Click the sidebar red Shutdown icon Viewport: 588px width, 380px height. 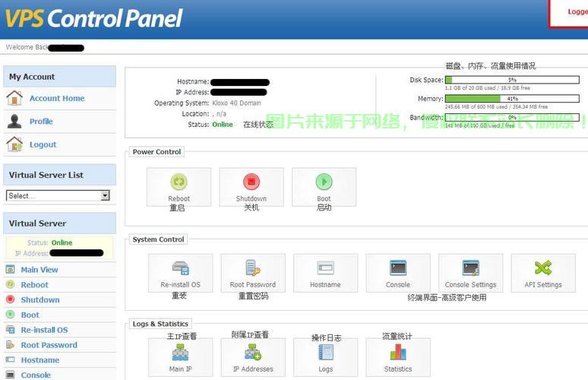[x=11, y=299]
